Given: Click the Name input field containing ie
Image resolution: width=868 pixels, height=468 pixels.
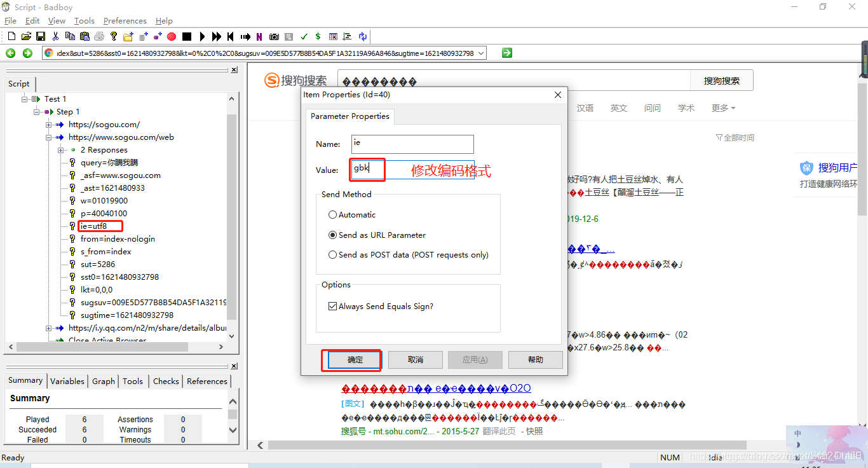Looking at the screenshot, I should click(x=412, y=144).
